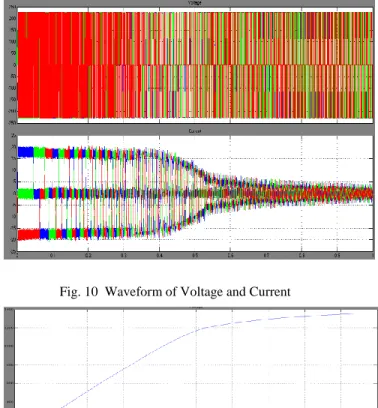Click the 0.2 tick label on the Current plot's time axis

click(x=88, y=256)
